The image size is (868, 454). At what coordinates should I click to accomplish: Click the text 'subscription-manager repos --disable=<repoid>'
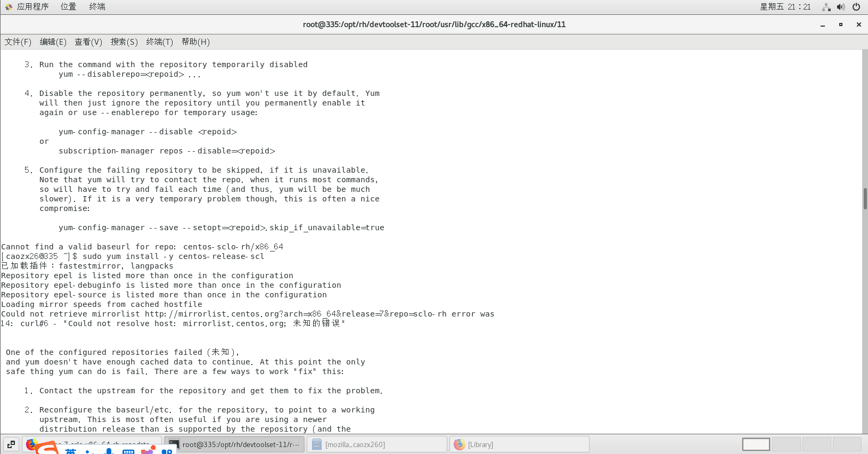pyautogui.click(x=167, y=151)
